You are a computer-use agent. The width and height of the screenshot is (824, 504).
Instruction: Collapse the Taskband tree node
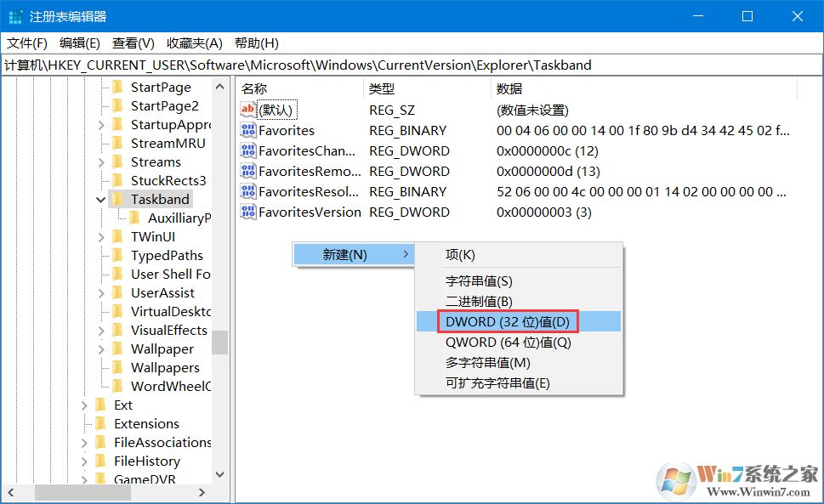99,199
